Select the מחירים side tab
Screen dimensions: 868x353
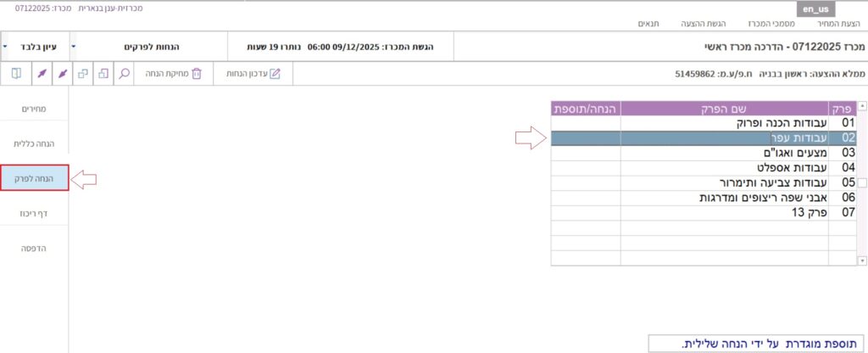click(34, 109)
